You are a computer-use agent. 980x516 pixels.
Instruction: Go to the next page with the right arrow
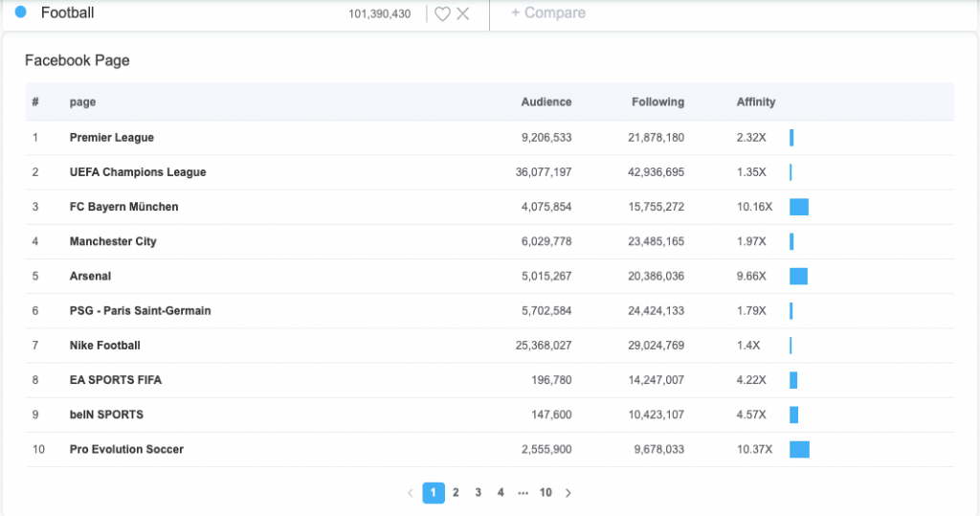[568, 493]
